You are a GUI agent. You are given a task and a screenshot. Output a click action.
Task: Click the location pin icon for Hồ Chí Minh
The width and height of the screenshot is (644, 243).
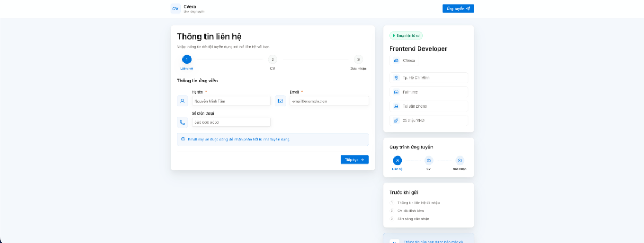[396, 78]
